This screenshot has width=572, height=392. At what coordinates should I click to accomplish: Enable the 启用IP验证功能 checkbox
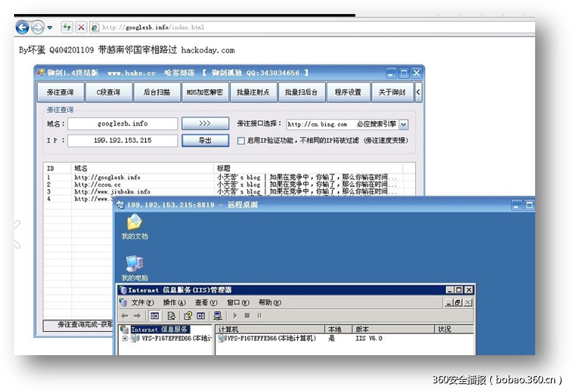pos(239,139)
